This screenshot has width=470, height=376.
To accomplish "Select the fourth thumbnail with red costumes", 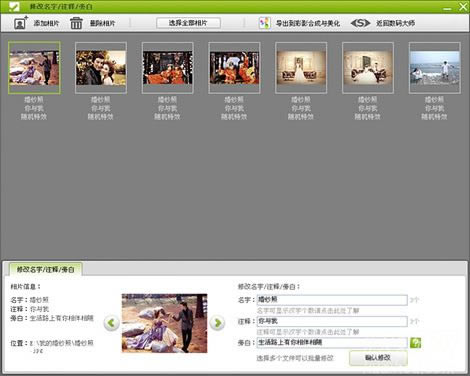I will pyautogui.click(x=234, y=68).
